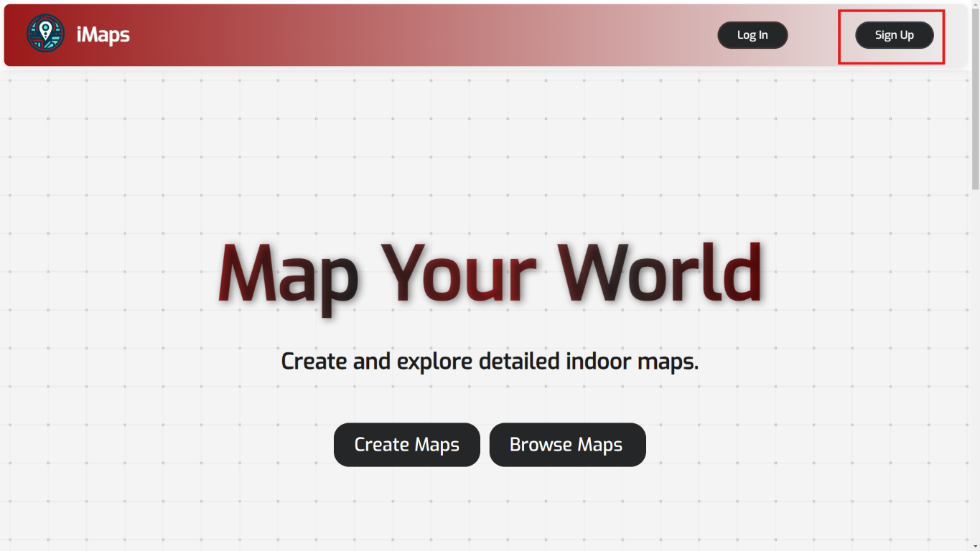The height and width of the screenshot is (551, 980).
Task: Open the Log In page
Action: (x=752, y=35)
